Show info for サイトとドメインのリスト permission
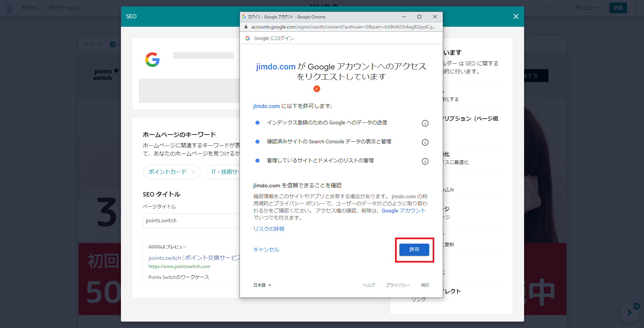644x328 pixels. click(425, 161)
